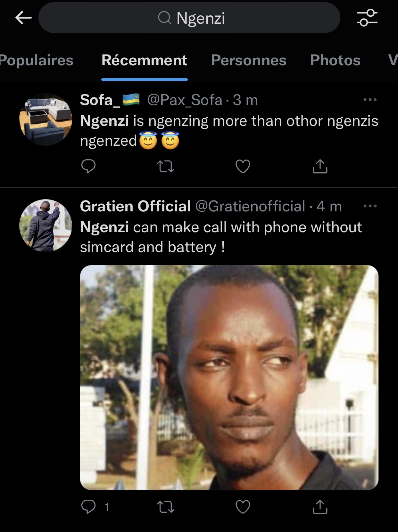Open the photo attached to Gratien's tweet
The image size is (398, 532).
[x=229, y=377]
